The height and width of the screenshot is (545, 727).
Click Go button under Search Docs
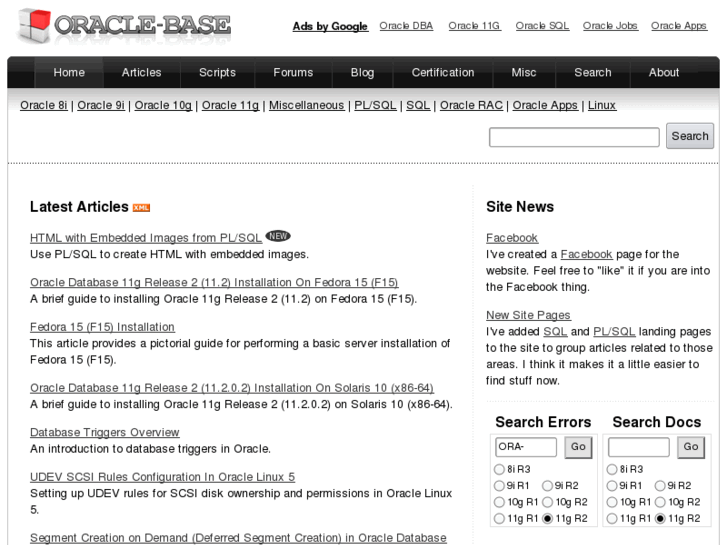tap(691, 447)
